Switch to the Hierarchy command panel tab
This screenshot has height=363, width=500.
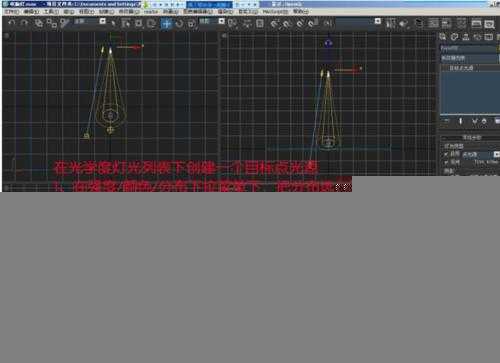[466, 37]
